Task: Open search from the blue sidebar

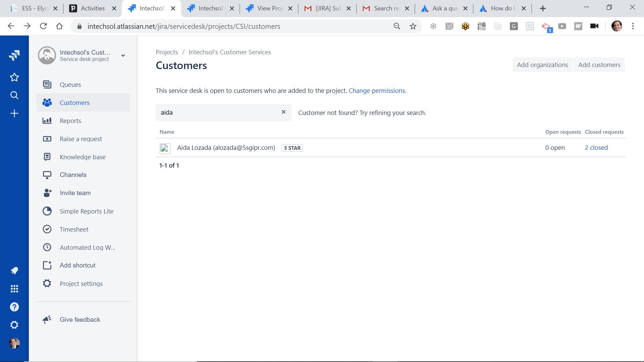Action: [14, 95]
